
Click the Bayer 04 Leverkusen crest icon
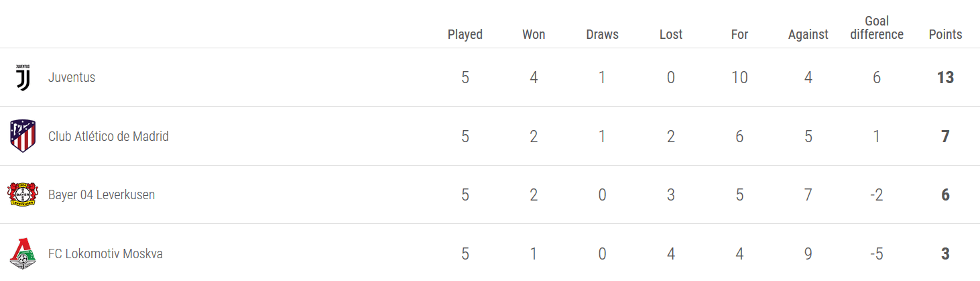pos(23,195)
